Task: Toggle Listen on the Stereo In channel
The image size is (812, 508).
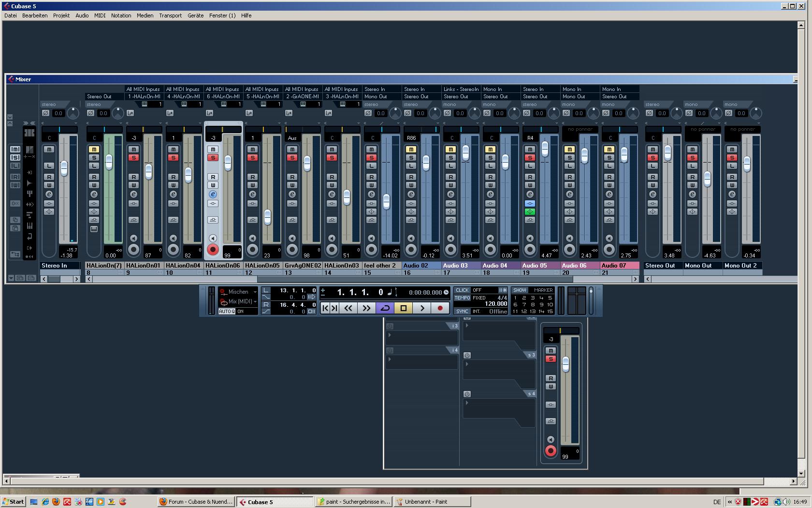Action: point(49,166)
